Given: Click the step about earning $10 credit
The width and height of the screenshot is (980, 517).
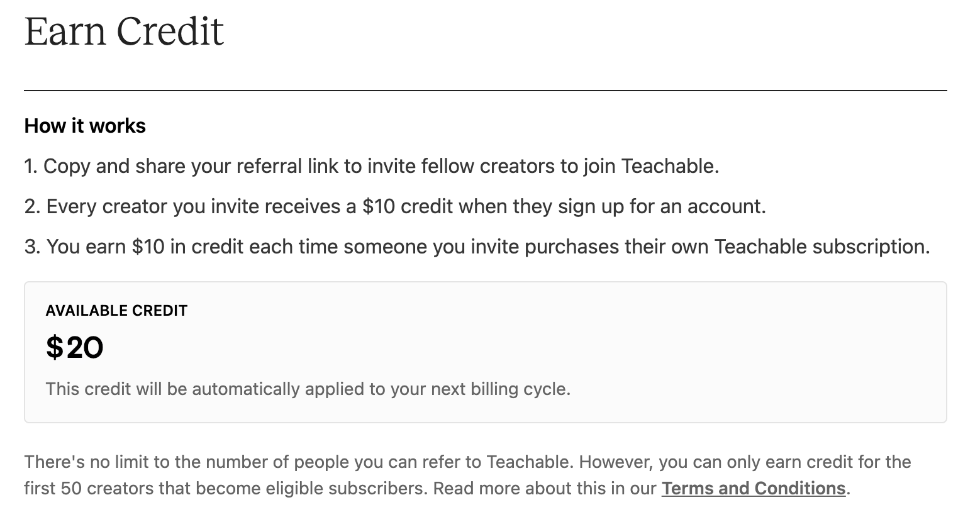Looking at the screenshot, I should pyautogui.click(x=477, y=247).
